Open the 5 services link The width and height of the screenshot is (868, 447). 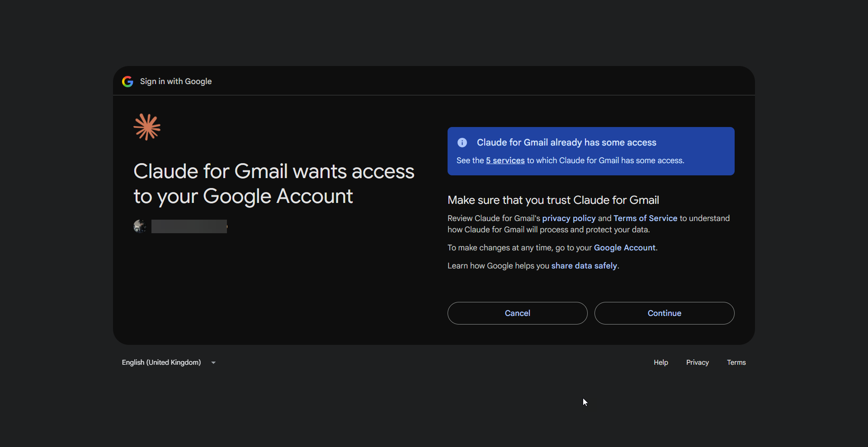pyautogui.click(x=505, y=160)
